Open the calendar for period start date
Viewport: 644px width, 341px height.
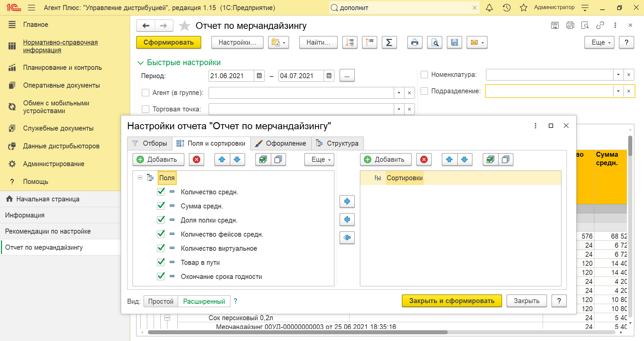click(259, 76)
